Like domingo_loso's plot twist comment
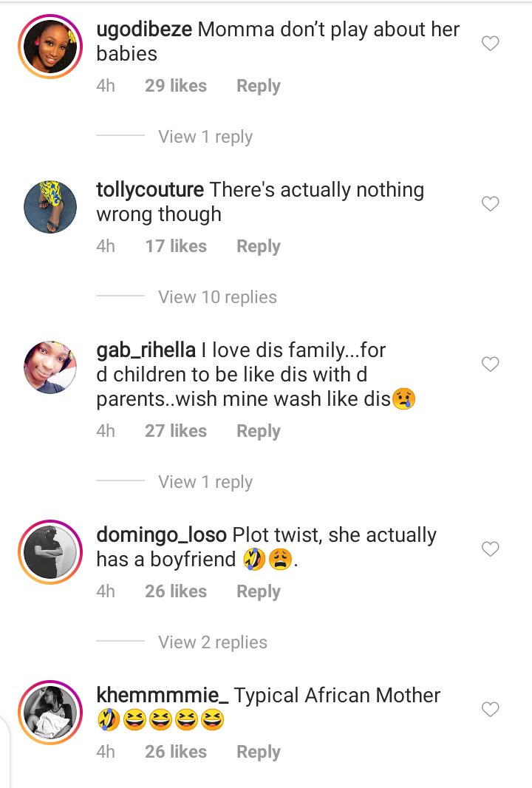The height and width of the screenshot is (788, 532). click(x=491, y=549)
